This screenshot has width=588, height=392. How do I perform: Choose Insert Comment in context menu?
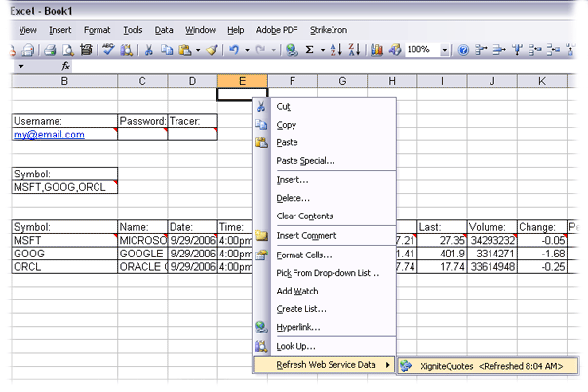[325, 236]
